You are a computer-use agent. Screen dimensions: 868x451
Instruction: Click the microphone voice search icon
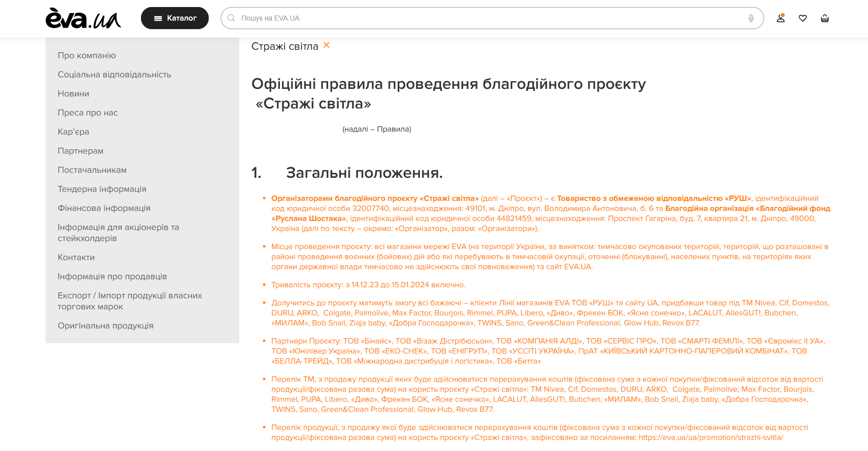[751, 18]
